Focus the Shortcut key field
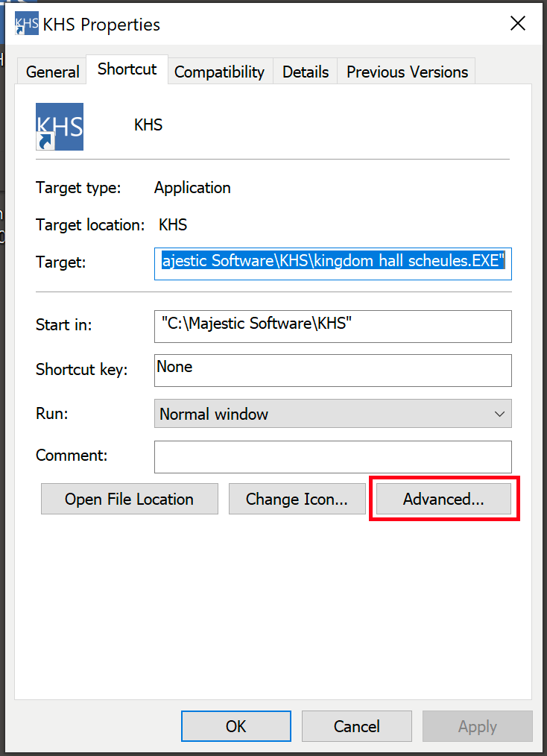 pyautogui.click(x=333, y=371)
